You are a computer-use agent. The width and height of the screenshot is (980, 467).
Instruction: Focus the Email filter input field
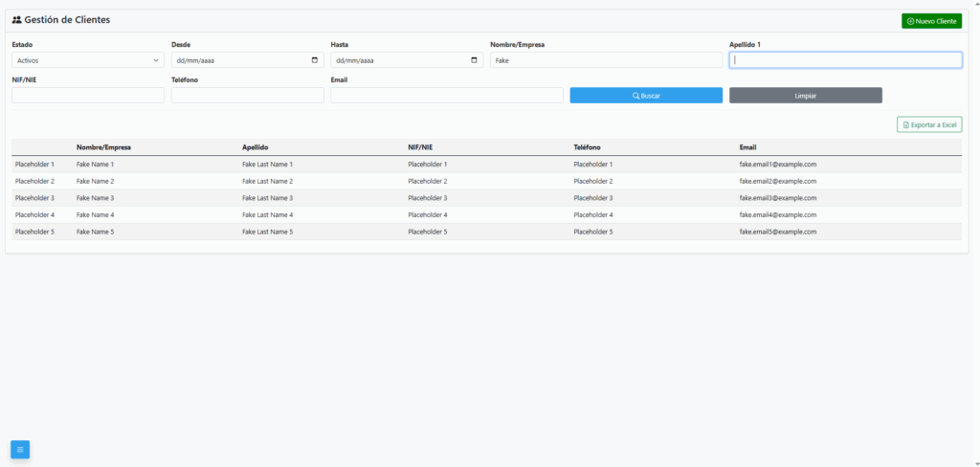click(446, 96)
